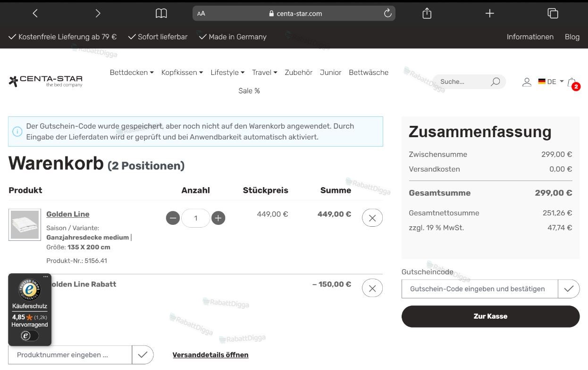The image size is (588, 370).
Task: Click the Kostenfreie Lieferung ab 79 € text
Action: (x=67, y=37)
